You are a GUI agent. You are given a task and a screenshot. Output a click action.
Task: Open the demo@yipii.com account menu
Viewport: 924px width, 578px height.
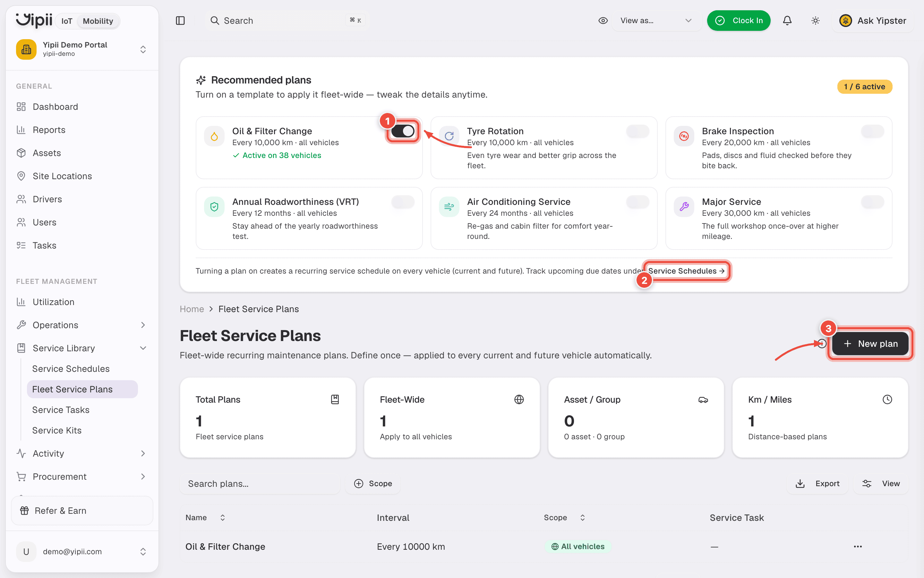pyautogui.click(x=82, y=552)
